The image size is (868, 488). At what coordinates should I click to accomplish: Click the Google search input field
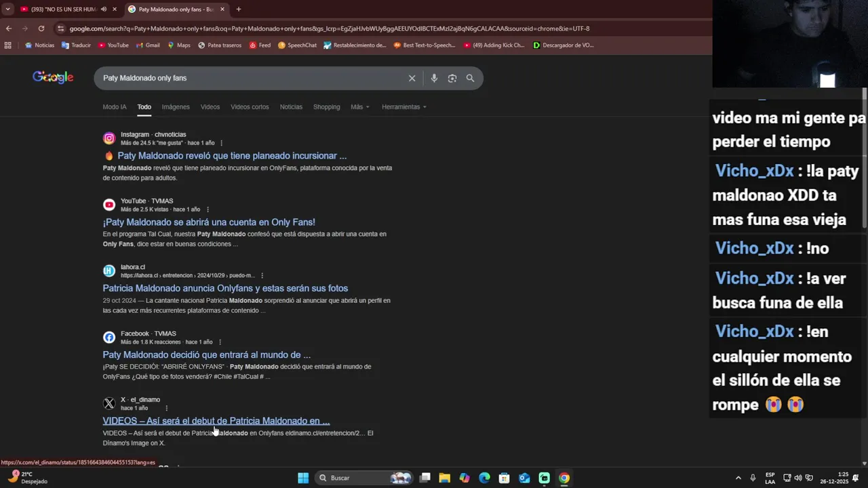[x=251, y=78]
